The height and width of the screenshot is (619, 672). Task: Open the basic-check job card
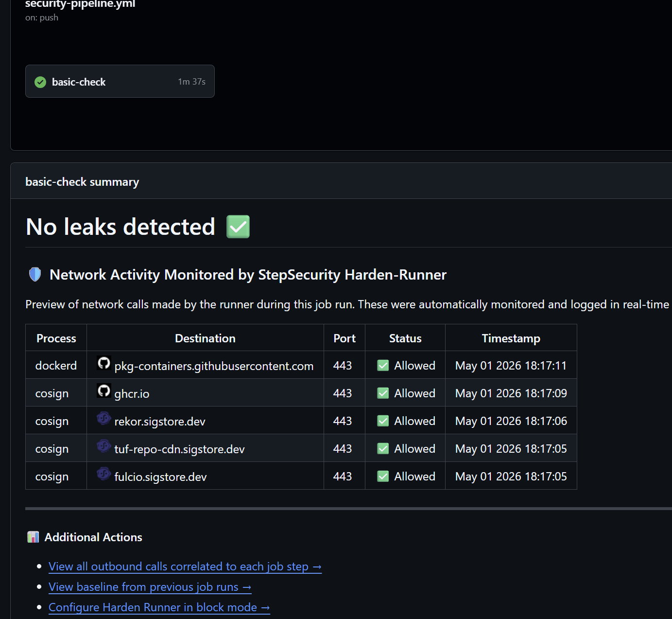(120, 81)
